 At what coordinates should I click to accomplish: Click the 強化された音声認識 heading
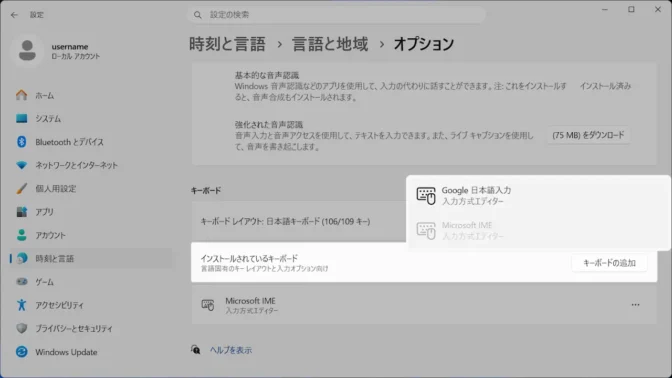(x=269, y=125)
